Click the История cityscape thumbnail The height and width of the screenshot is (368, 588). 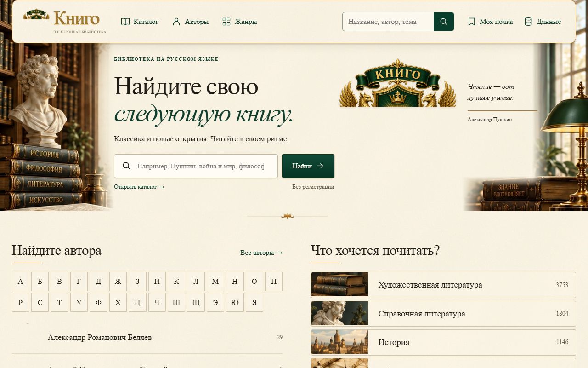pos(340,342)
